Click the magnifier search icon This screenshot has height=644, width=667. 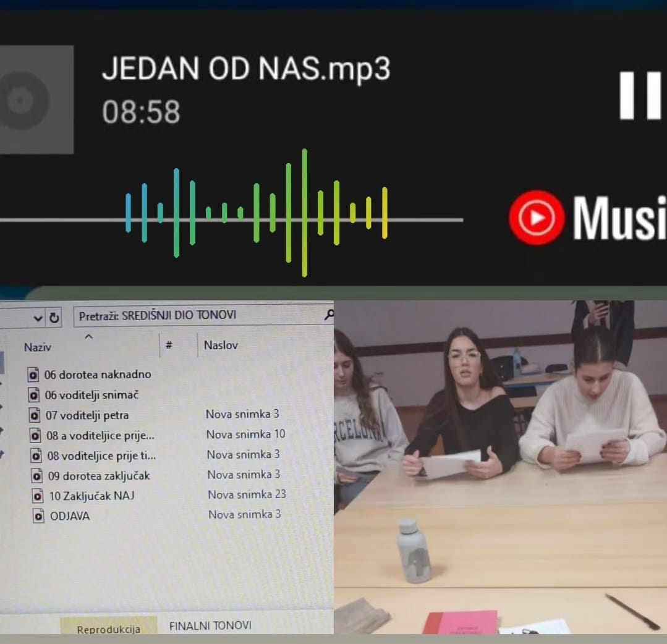329,315
